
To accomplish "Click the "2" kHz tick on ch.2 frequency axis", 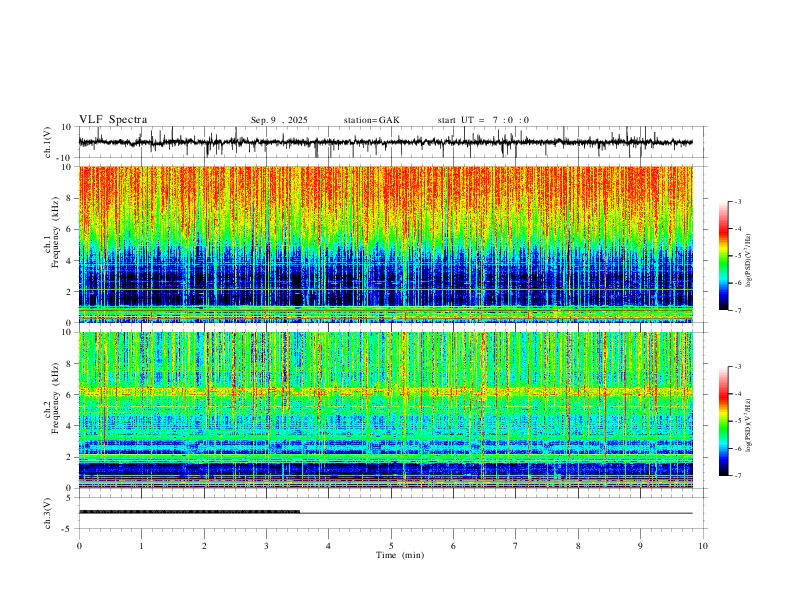I will (69, 457).
